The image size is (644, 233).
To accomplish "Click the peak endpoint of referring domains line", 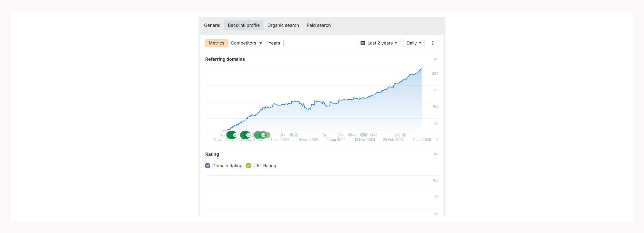I will (421, 69).
